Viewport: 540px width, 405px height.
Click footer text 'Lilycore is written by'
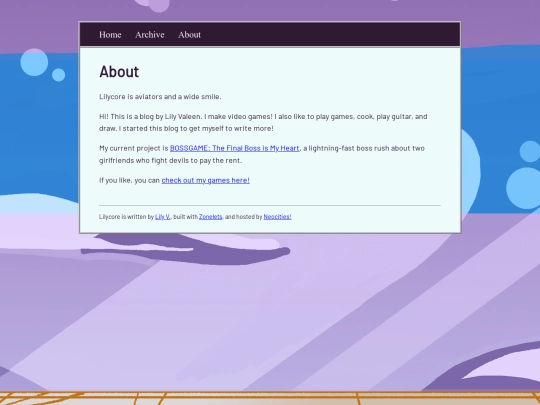point(126,217)
